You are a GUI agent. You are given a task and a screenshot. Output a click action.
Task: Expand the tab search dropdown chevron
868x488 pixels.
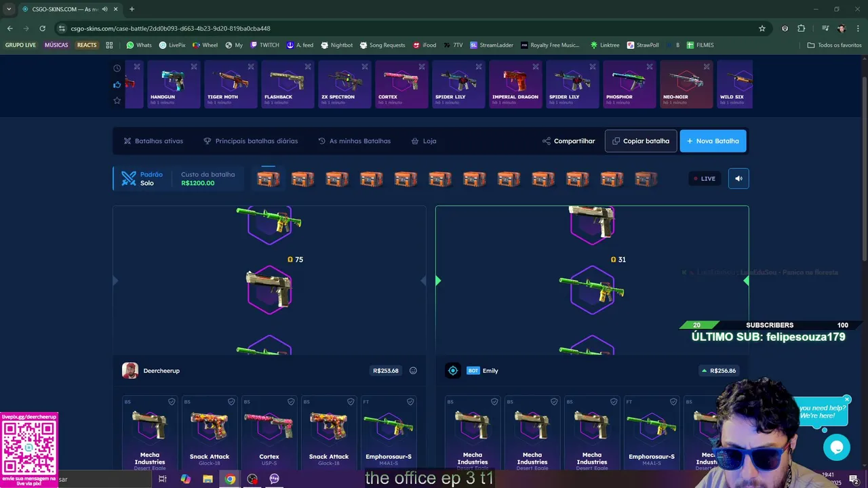point(9,9)
